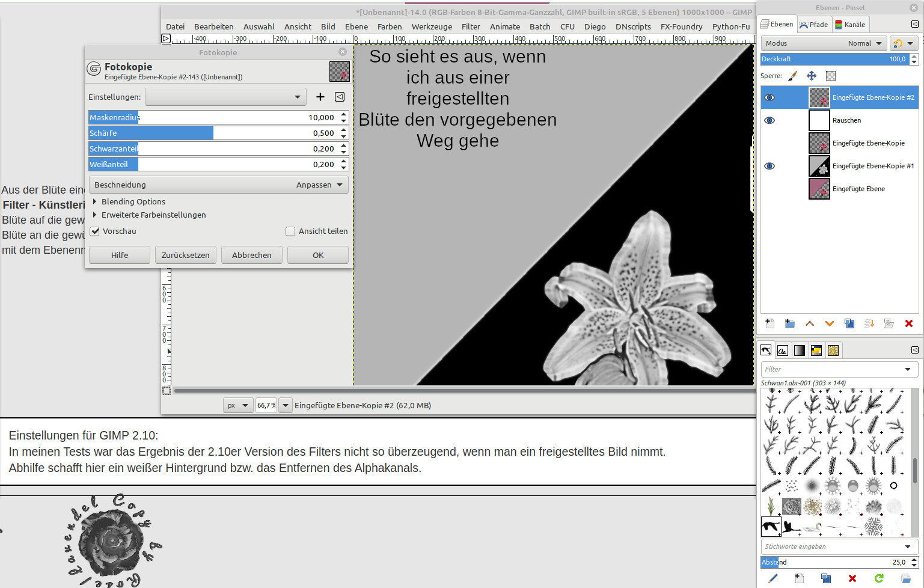Hide the Rauschen layer via eye icon
924x588 pixels.
pos(769,120)
